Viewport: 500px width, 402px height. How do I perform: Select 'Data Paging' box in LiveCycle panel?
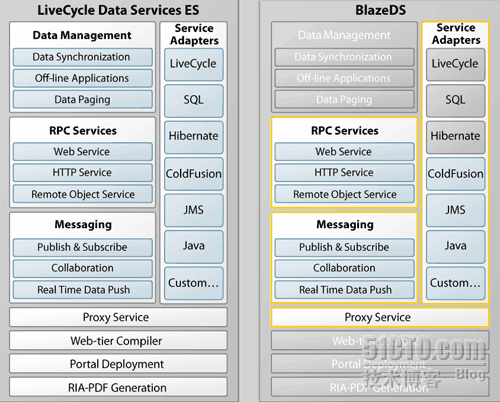[83, 99]
